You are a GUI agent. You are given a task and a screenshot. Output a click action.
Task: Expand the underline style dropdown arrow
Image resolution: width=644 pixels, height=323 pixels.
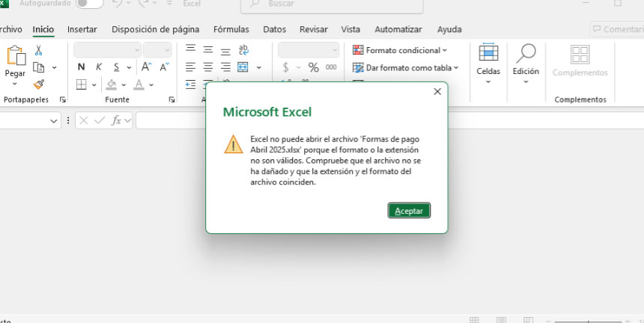tap(129, 67)
